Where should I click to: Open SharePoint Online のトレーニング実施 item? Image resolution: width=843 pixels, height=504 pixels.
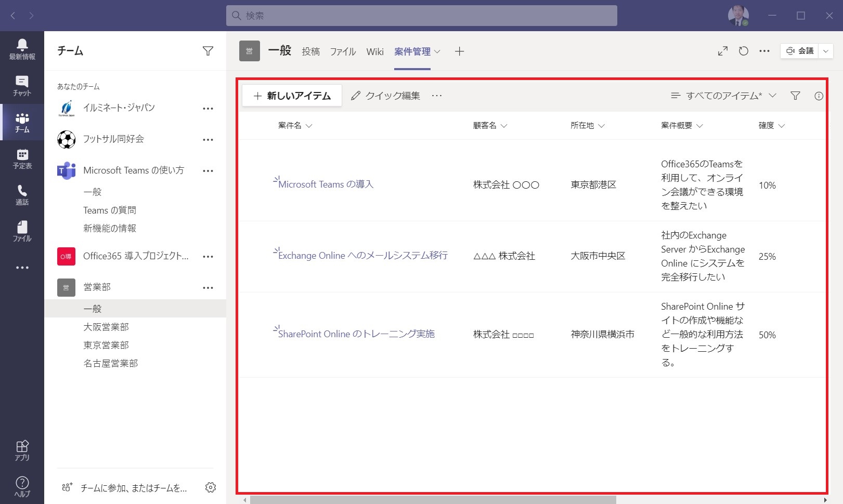click(x=356, y=334)
